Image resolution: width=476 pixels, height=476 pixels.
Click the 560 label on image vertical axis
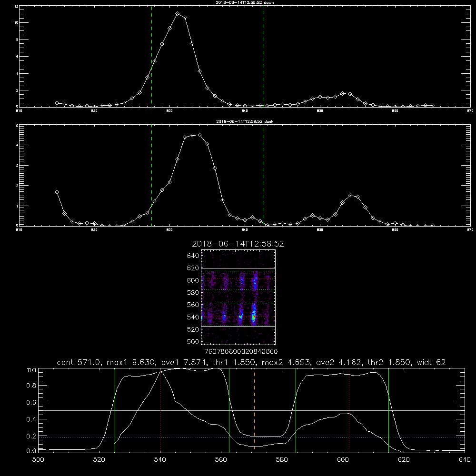pyautogui.click(x=193, y=305)
